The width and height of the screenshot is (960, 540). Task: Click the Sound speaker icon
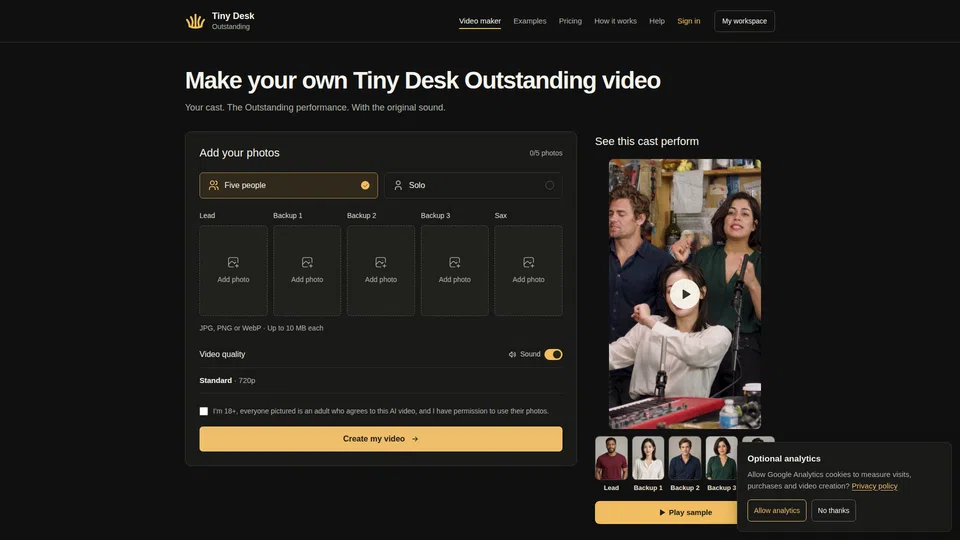[x=512, y=354]
